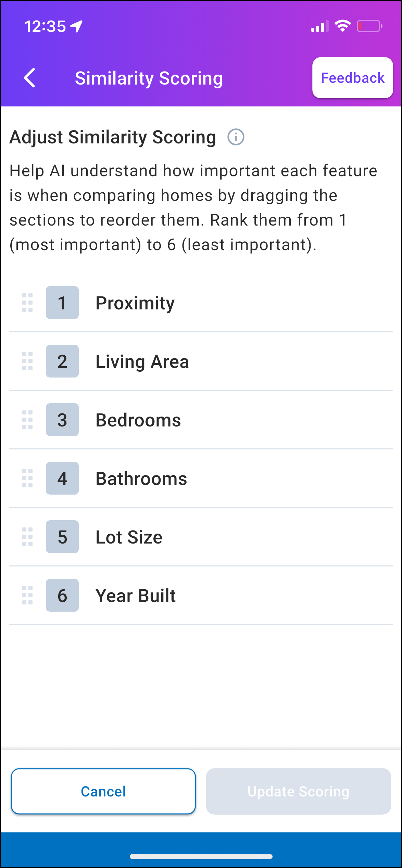Click drag handle for Bedrooms row
The image size is (402, 868).
pyautogui.click(x=27, y=420)
